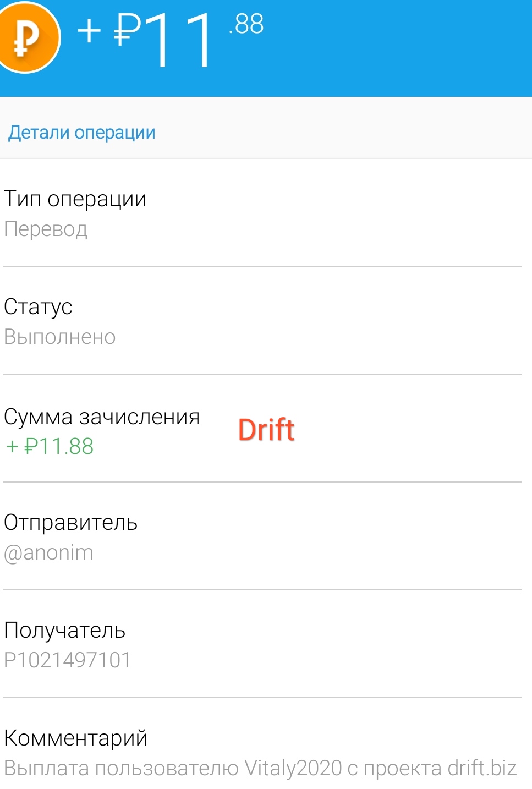532x789 pixels.
Task: Select the Получатель label
Action: tap(64, 631)
